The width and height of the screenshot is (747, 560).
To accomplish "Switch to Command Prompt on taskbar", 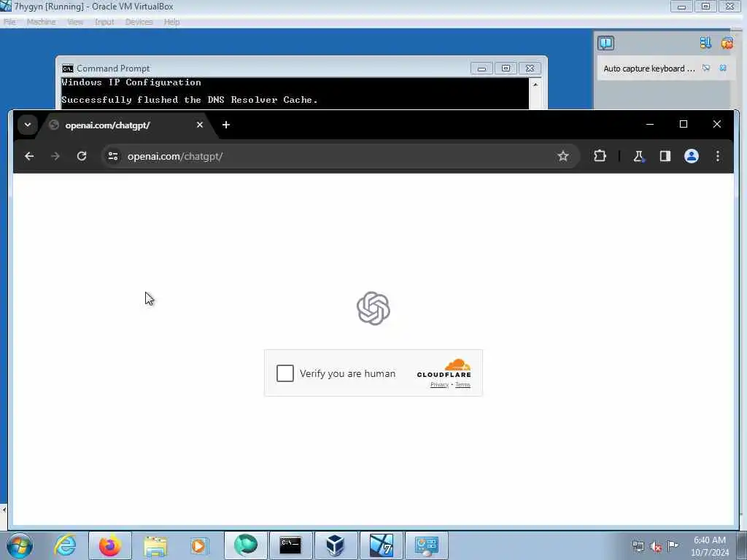I will [x=290, y=545].
